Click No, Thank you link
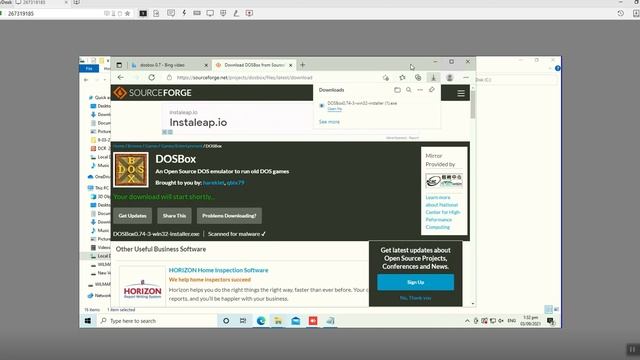Viewport: 640px width, 360px height. coord(416,298)
